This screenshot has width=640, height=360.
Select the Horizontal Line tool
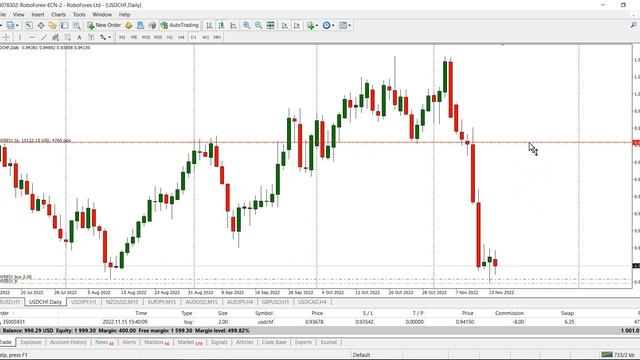click(32, 37)
